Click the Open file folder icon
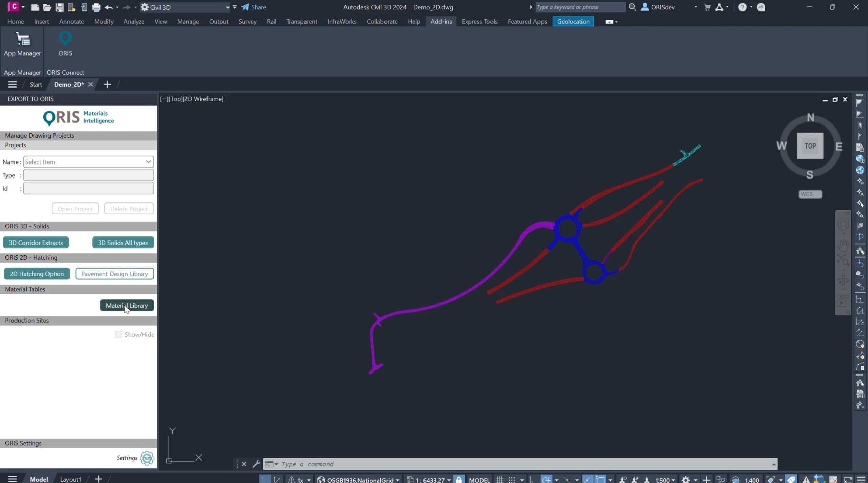 [47, 7]
